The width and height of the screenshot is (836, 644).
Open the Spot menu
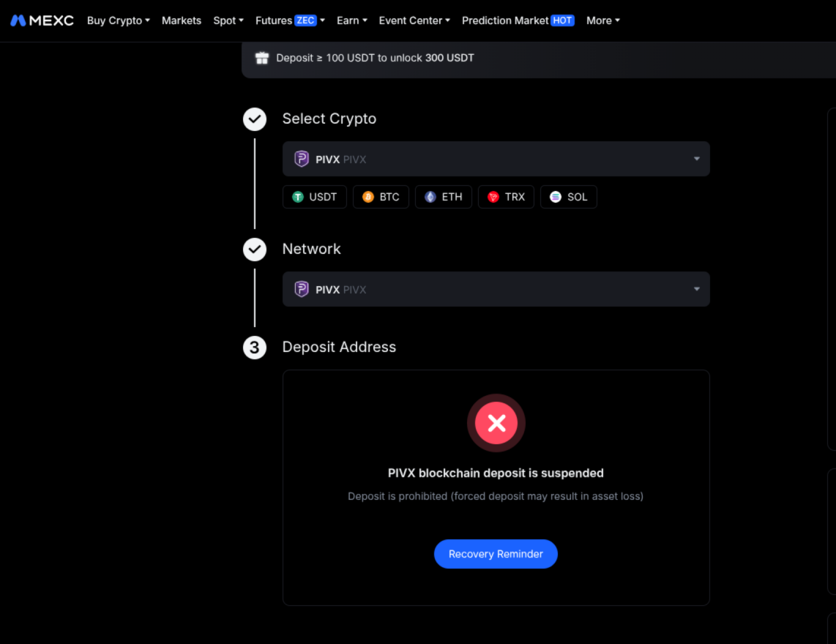point(228,20)
